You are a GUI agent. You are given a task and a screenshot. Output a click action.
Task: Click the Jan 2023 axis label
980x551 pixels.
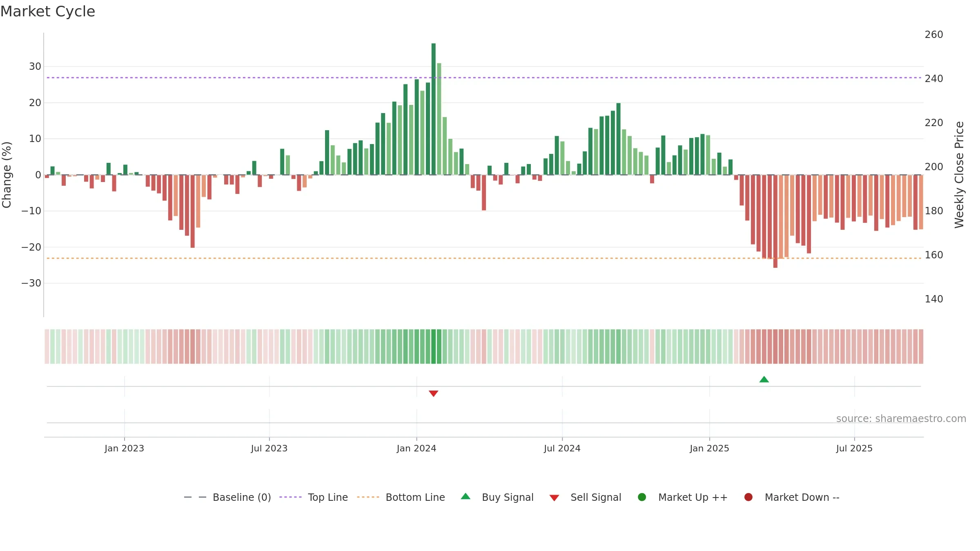pos(124,448)
